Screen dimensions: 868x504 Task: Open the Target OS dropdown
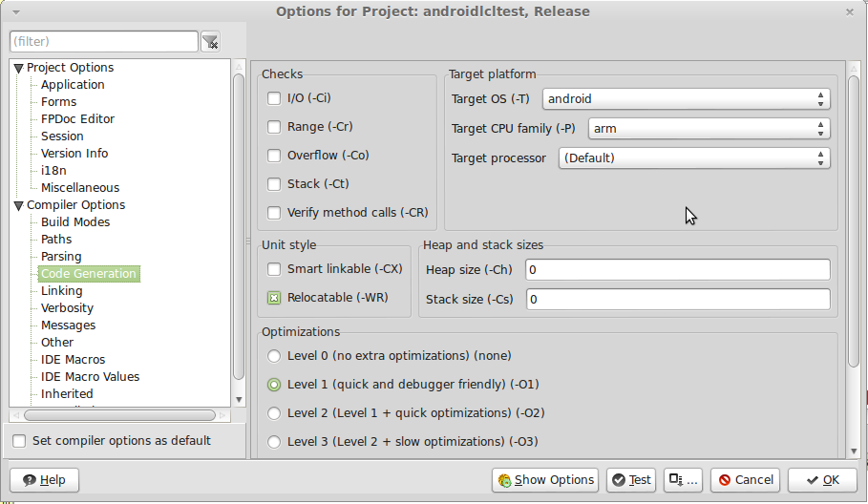(686, 99)
